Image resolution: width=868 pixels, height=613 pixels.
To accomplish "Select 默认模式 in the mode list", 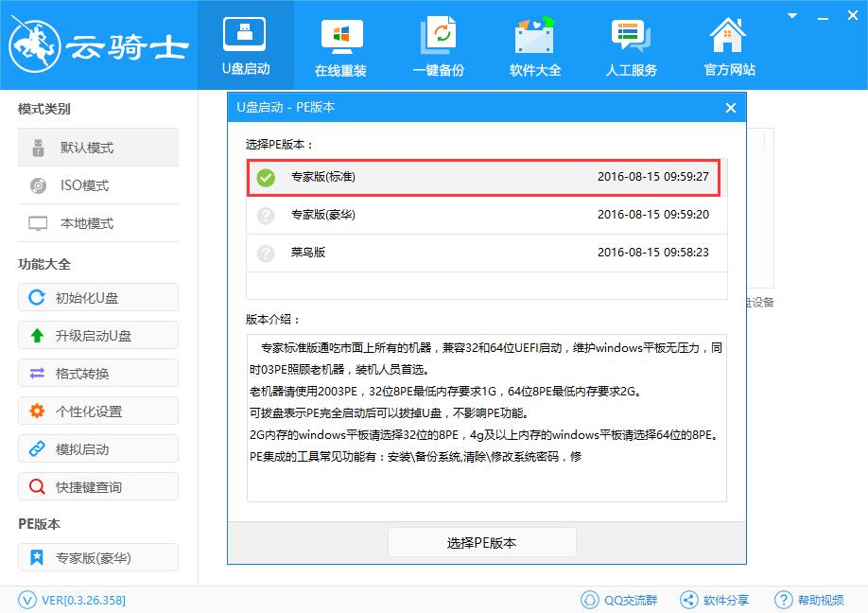I will pos(98,148).
